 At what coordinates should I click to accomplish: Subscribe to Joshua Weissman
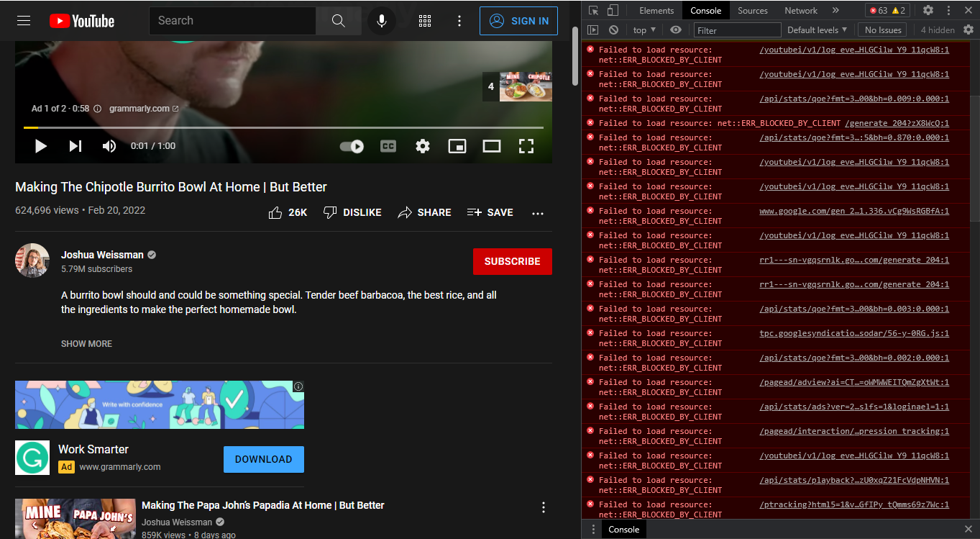click(x=513, y=261)
